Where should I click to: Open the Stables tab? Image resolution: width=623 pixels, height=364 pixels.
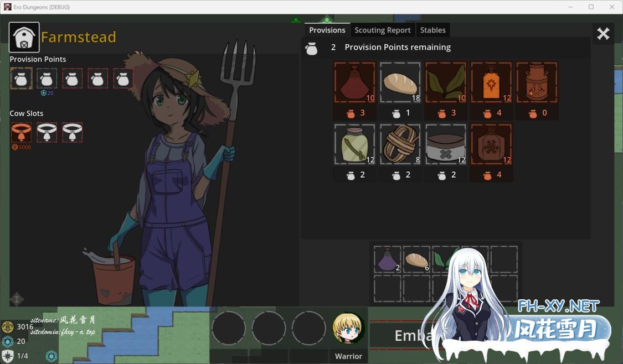tap(433, 30)
